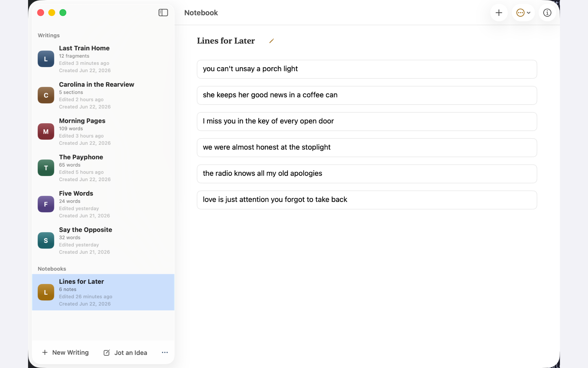Click the teal S icon of Say the Opposite
This screenshot has height=368, width=588.
[x=46, y=240]
